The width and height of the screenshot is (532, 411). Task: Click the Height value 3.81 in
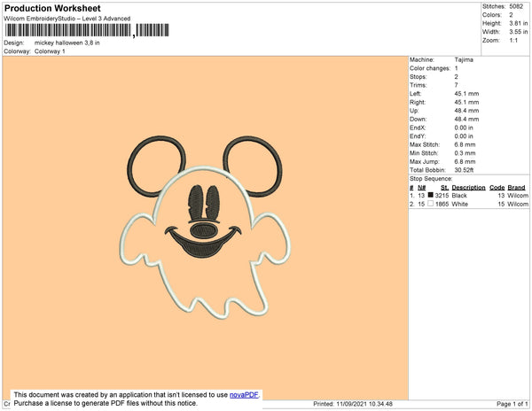click(519, 23)
